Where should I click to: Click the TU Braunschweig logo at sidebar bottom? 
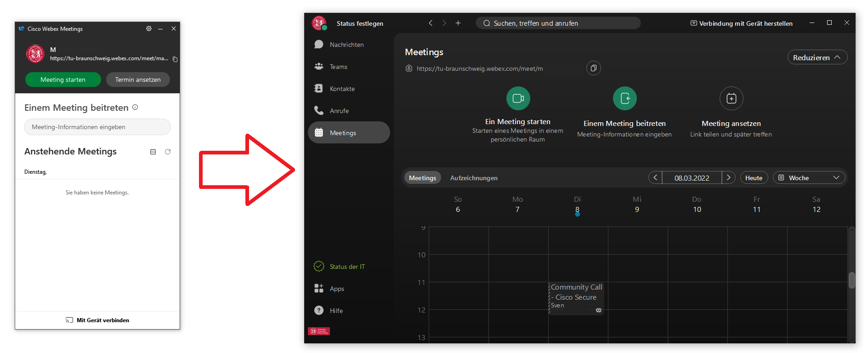[x=319, y=331]
